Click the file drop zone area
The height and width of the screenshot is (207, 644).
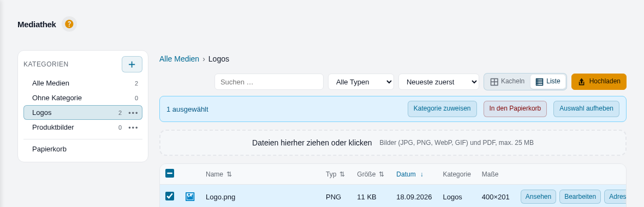pyautogui.click(x=392, y=143)
